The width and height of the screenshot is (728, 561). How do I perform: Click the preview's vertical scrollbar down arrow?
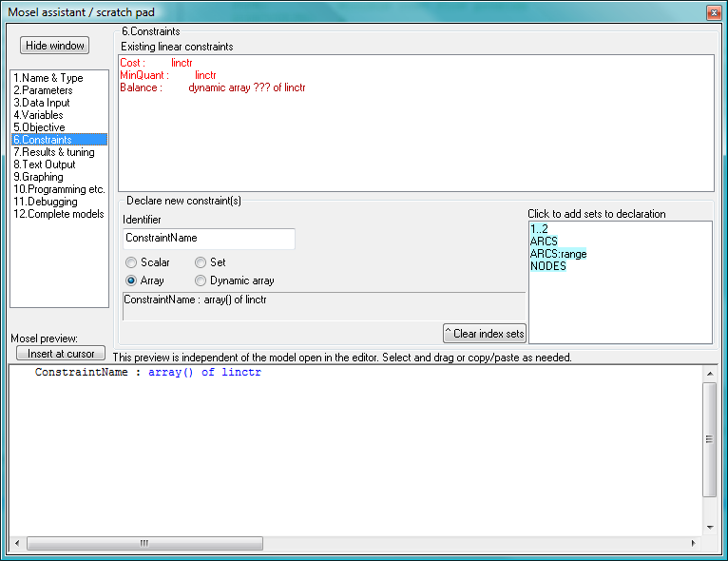pos(709,528)
